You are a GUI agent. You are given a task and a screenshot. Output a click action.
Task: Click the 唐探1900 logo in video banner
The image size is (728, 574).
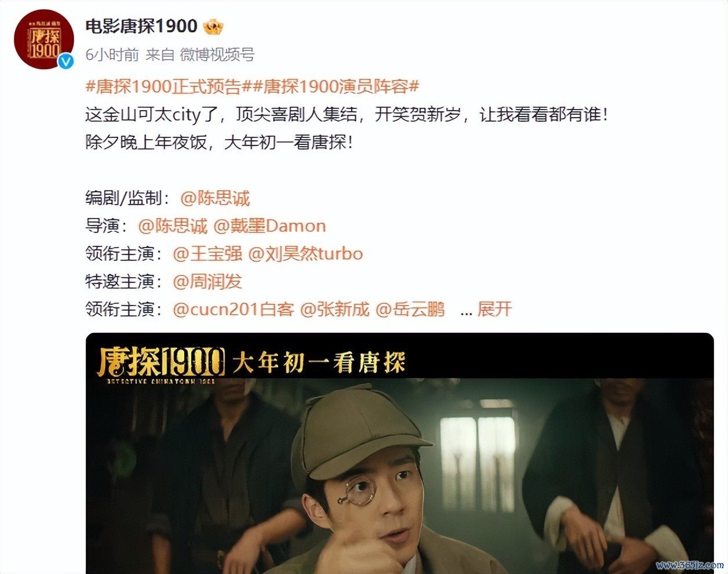(161, 364)
